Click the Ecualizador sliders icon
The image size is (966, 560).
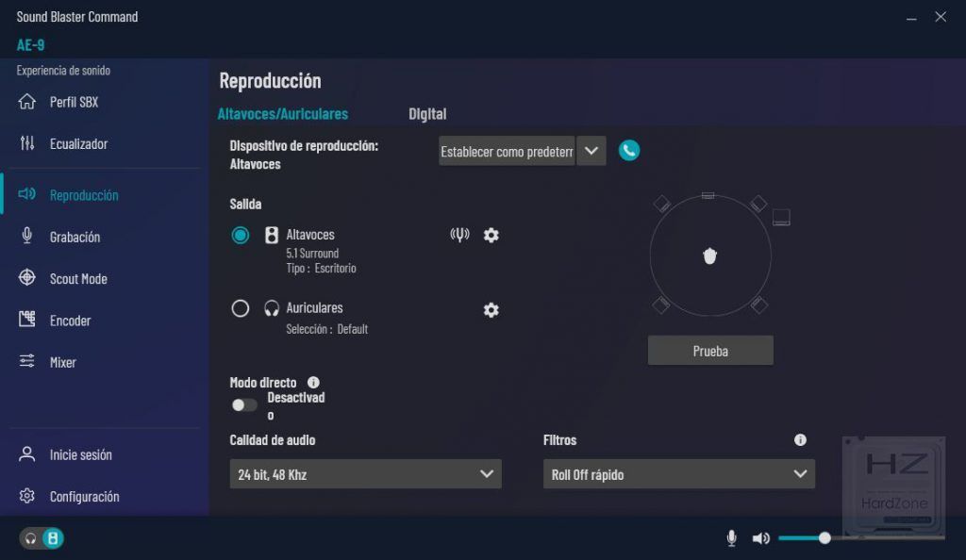pyautogui.click(x=27, y=143)
